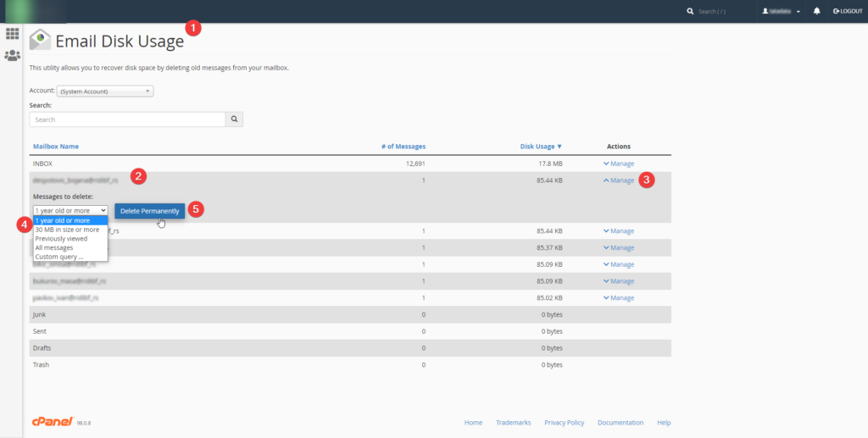
Task: Select the Custom query option
Action: point(70,257)
